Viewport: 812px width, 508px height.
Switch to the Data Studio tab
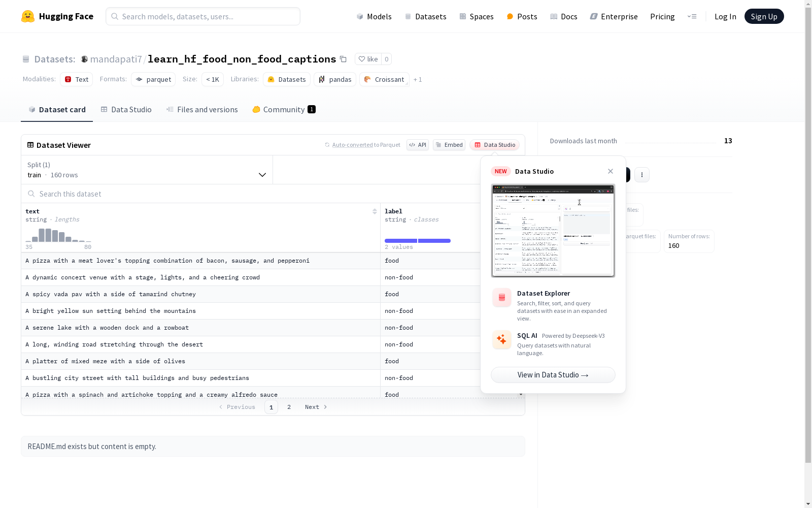126,110
